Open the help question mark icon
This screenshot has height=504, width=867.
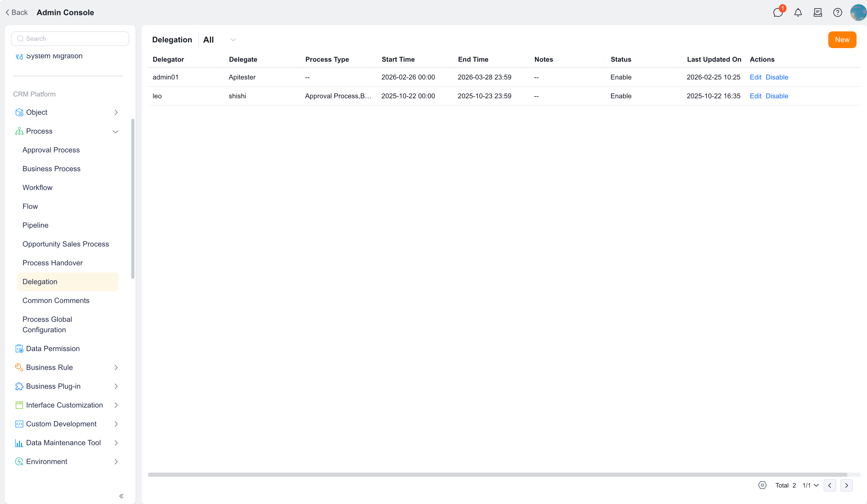point(837,12)
